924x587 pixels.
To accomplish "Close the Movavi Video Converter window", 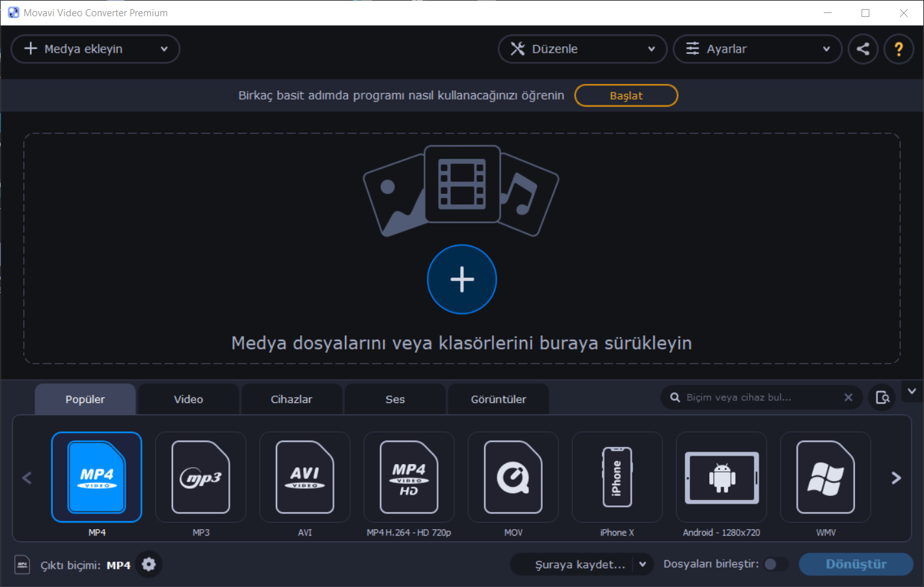I will click(x=904, y=12).
